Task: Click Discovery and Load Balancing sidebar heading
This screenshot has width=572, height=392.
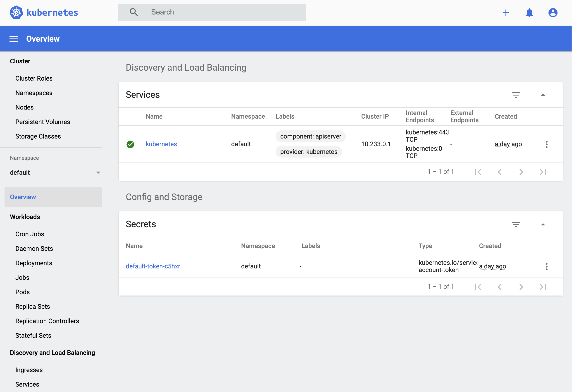Action: pyautogui.click(x=52, y=353)
